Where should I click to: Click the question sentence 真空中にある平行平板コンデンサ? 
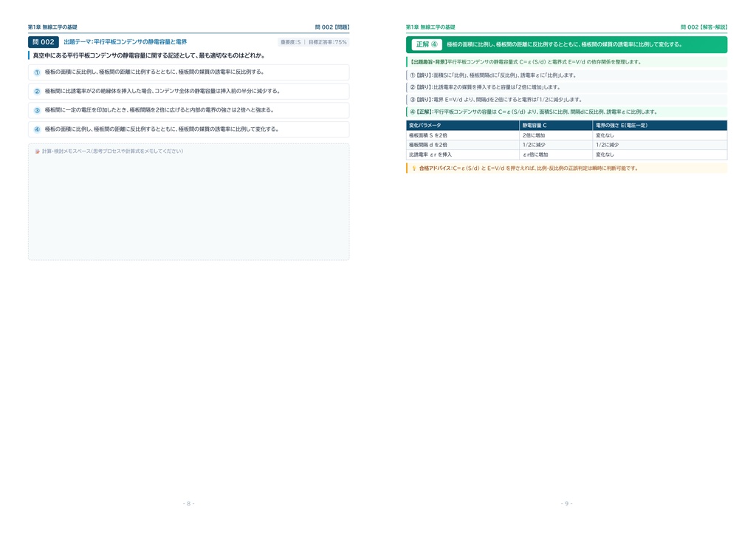[x=148, y=55]
